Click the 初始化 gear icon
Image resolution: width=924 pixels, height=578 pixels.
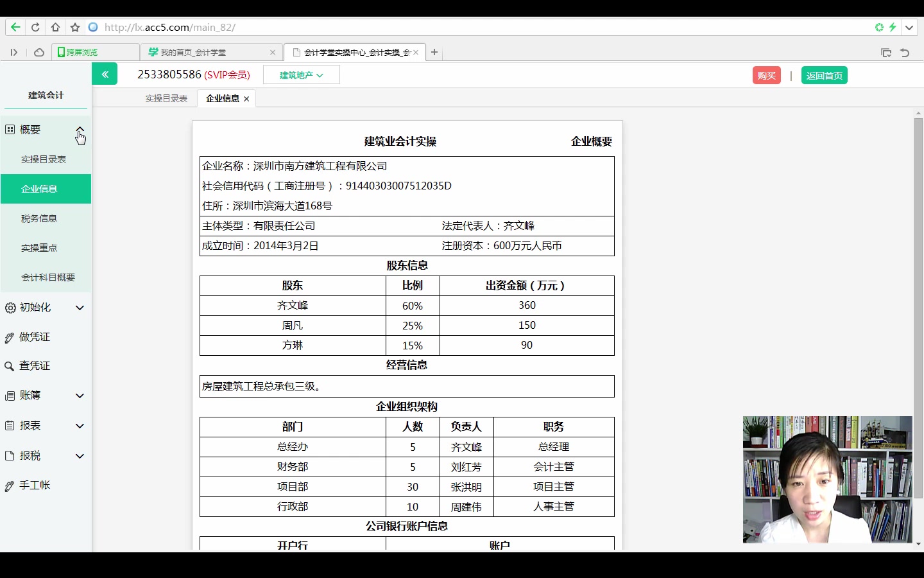[x=9, y=307]
